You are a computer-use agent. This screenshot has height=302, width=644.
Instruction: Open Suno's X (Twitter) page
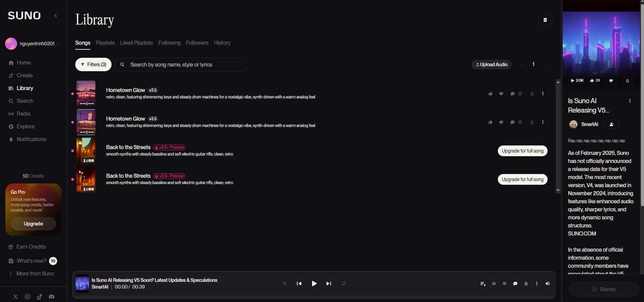(16, 296)
